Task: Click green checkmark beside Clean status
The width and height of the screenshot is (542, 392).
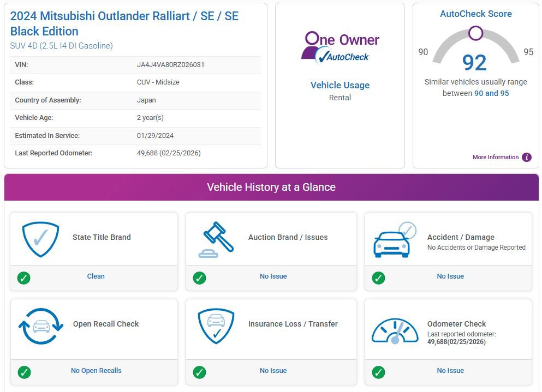Action: pyautogui.click(x=23, y=278)
